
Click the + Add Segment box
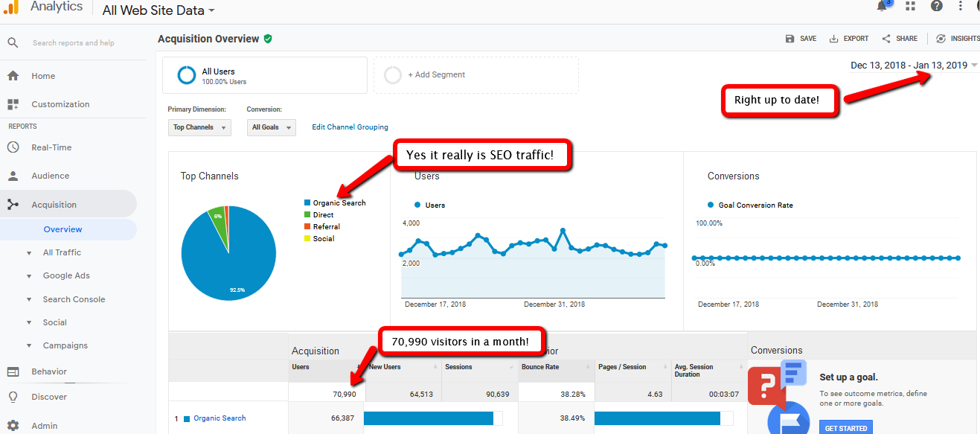(x=476, y=75)
